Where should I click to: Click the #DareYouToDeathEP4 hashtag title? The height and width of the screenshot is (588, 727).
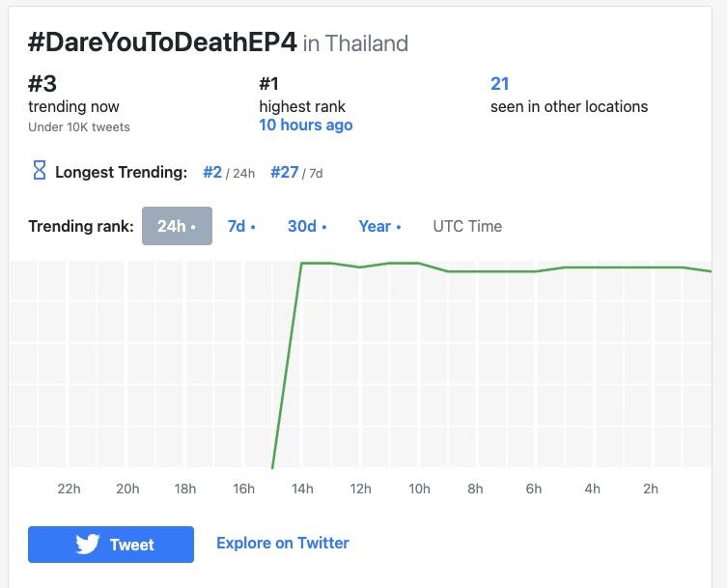pyautogui.click(x=162, y=42)
